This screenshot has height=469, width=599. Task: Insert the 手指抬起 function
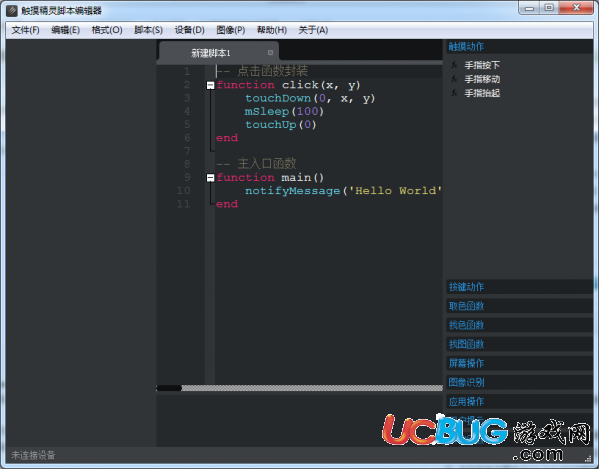[x=482, y=93]
